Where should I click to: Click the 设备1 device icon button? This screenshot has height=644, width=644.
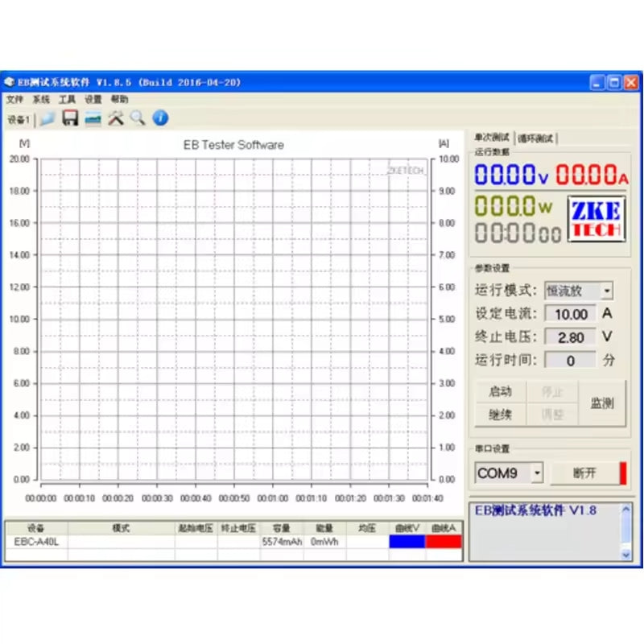[18, 118]
